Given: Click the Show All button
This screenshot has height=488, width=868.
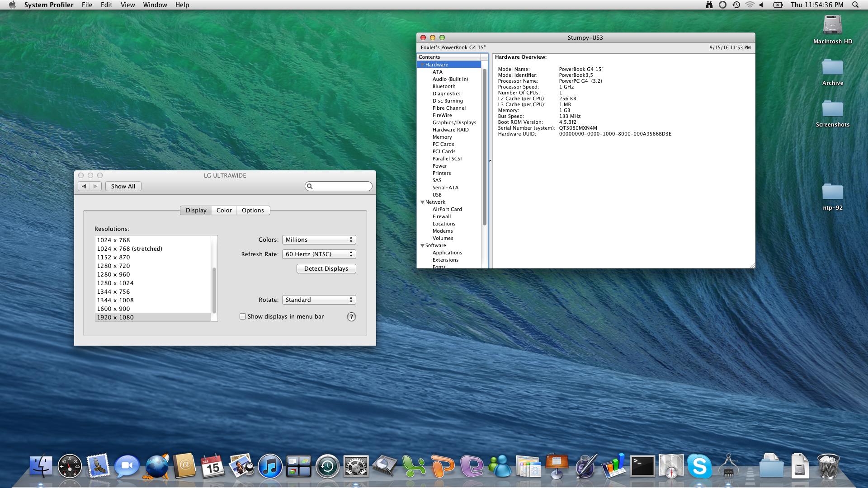Looking at the screenshot, I should pyautogui.click(x=123, y=186).
